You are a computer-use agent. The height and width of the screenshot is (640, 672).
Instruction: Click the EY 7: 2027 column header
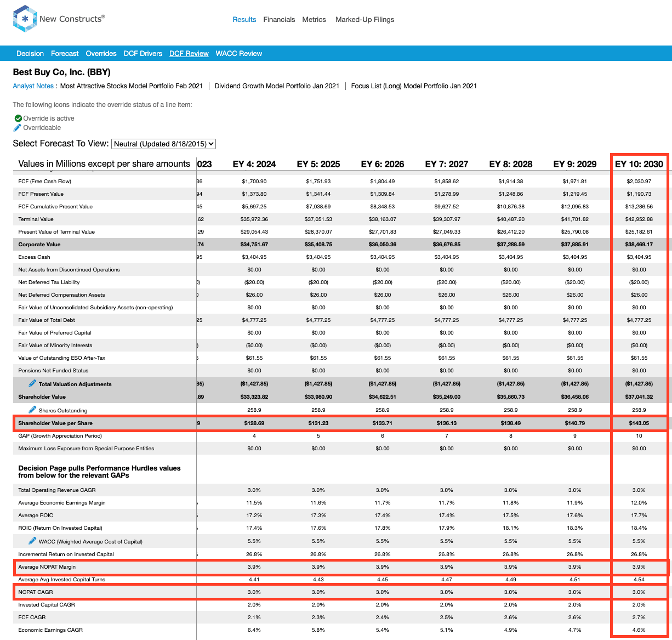tap(447, 164)
